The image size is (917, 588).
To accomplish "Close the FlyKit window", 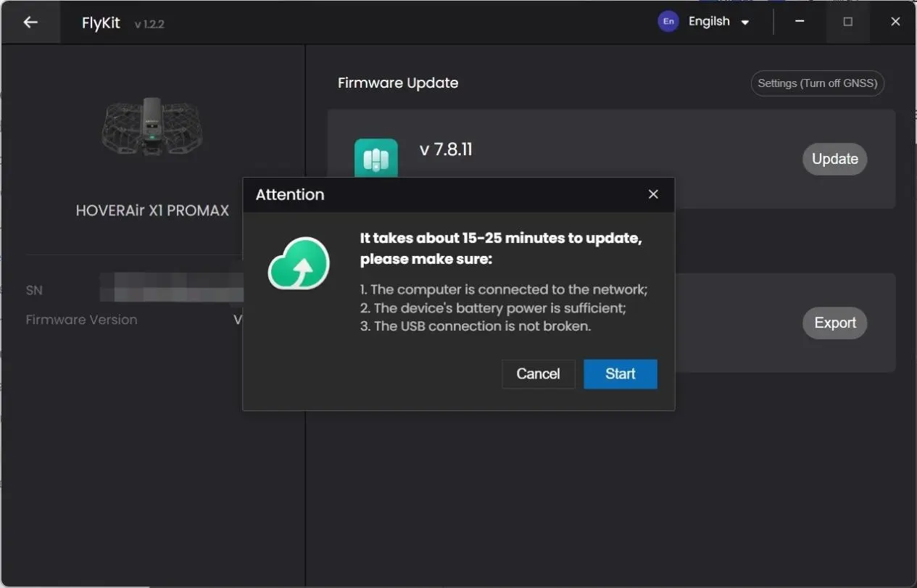I will click(895, 22).
